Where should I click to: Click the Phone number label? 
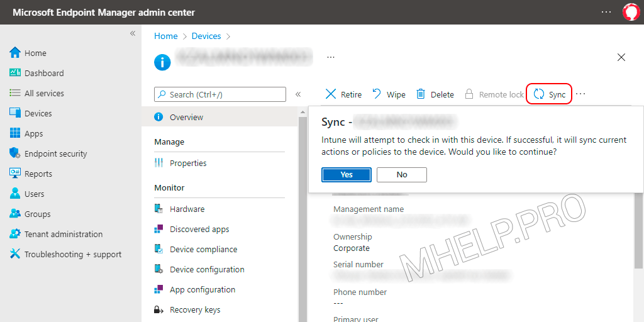click(x=360, y=292)
